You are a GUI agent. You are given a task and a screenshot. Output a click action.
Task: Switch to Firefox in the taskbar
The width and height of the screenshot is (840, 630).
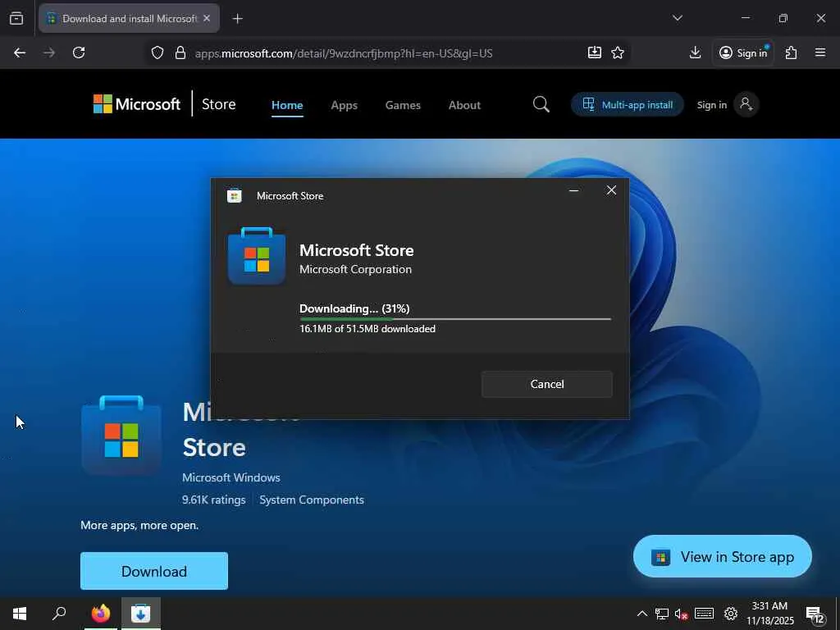(x=101, y=614)
